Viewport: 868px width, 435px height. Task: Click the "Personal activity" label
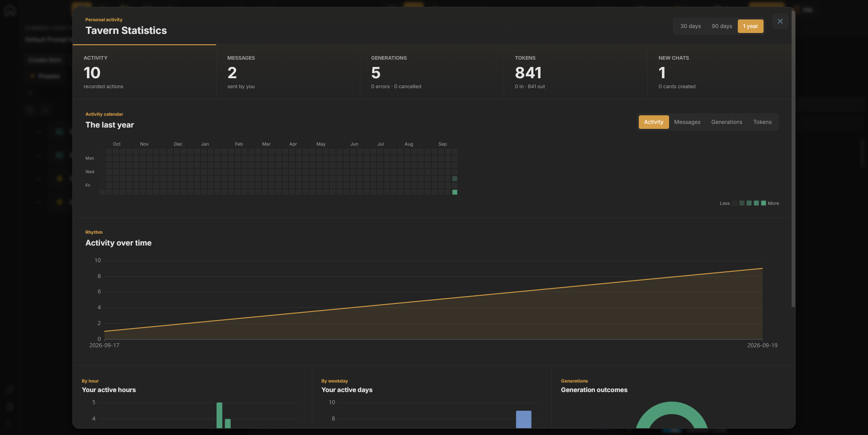pyautogui.click(x=104, y=20)
